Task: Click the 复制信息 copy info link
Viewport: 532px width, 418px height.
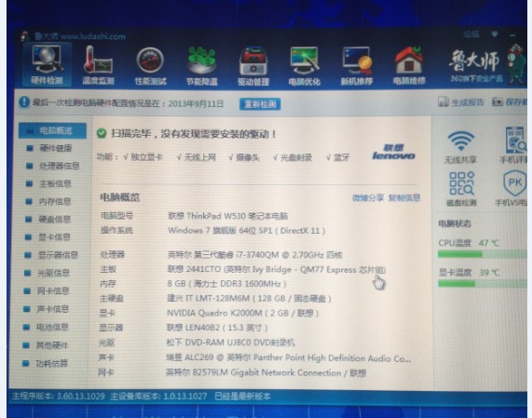Action: click(x=404, y=197)
